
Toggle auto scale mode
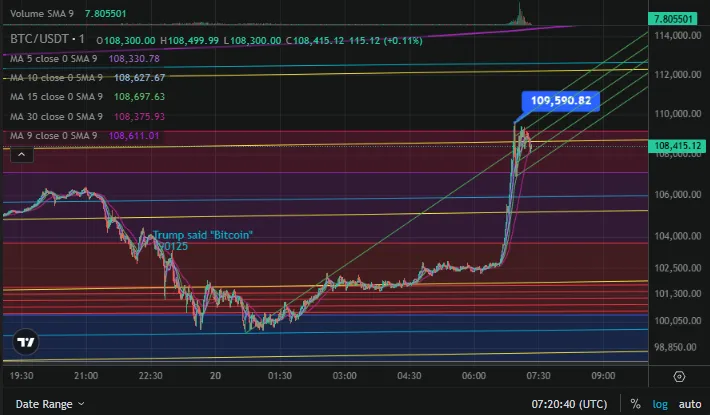[690, 404]
